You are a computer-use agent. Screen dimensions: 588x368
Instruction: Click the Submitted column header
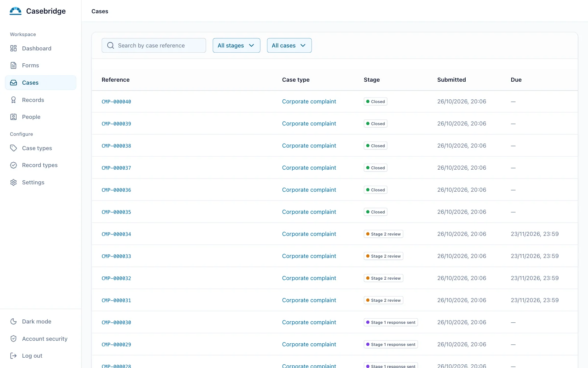(x=452, y=79)
